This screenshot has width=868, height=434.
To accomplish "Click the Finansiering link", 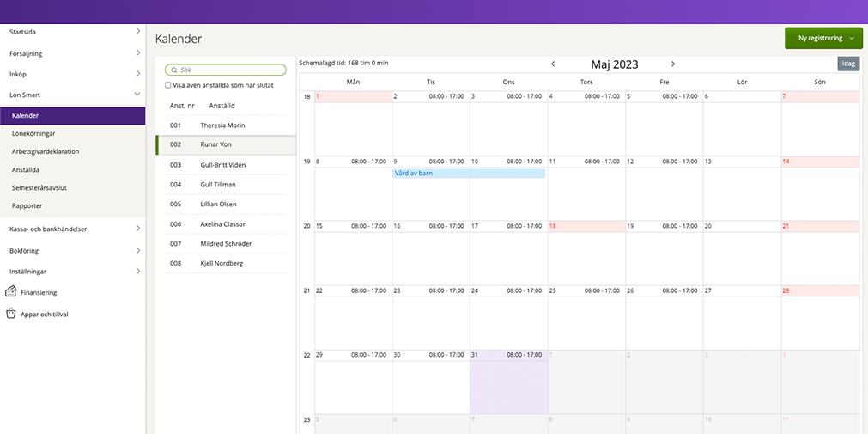I will tap(39, 293).
